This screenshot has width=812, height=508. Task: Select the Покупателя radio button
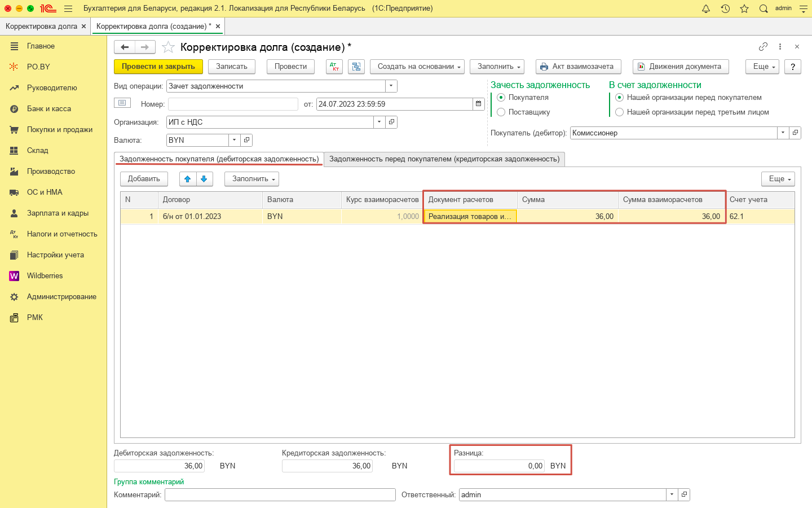pyautogui.click(x=501, y=98)
